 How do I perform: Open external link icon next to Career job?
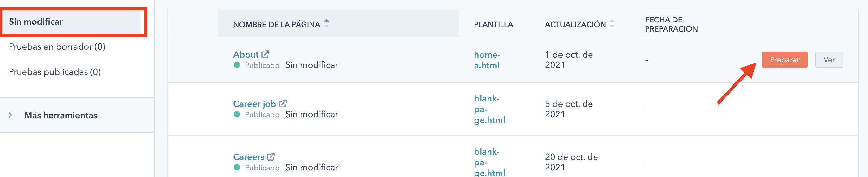coord(283,103)
